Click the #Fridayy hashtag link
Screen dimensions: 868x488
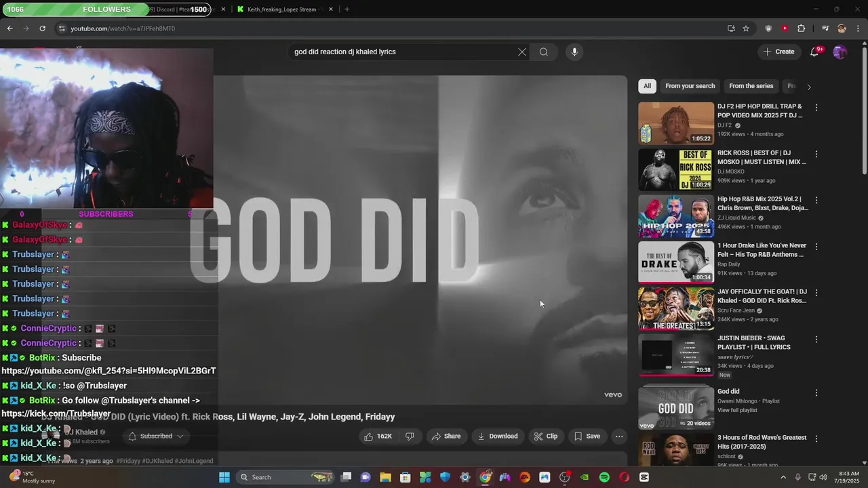coord(127,461)
